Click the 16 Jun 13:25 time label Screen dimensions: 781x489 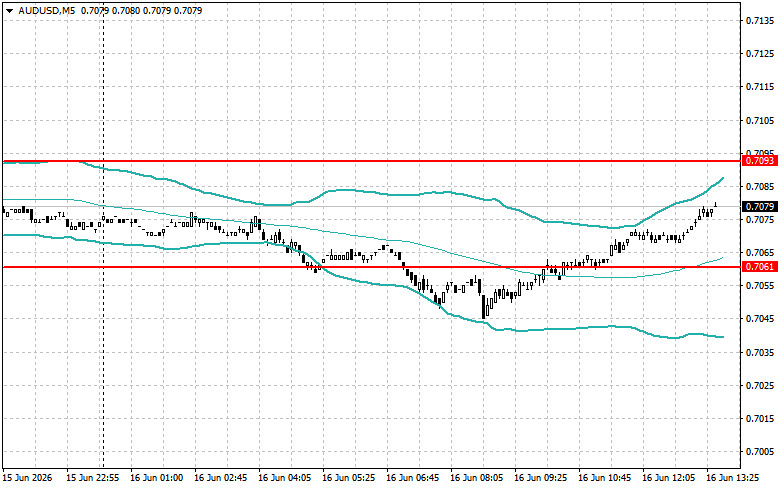[x=733, y=478]
